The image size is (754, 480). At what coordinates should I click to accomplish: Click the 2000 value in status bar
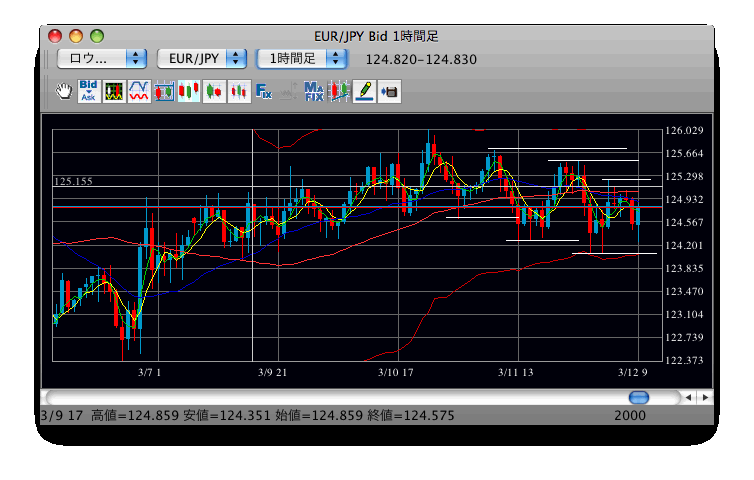630,416
